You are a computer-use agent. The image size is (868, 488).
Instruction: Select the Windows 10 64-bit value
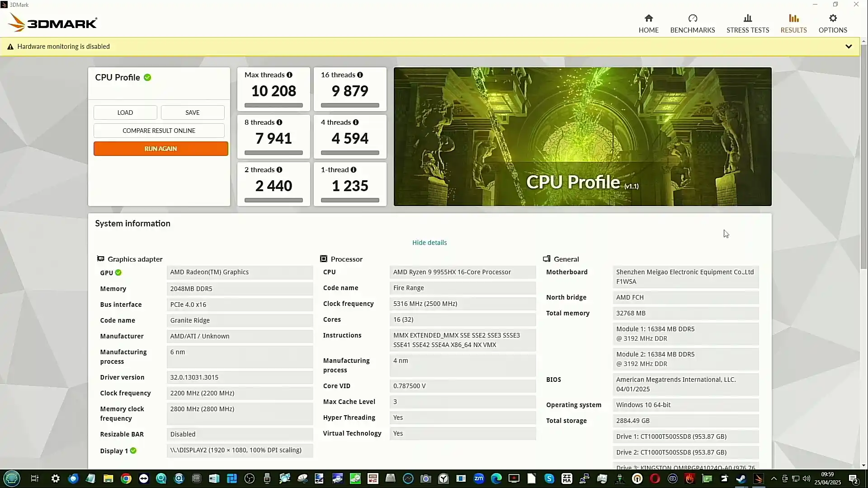click(685, 405)
